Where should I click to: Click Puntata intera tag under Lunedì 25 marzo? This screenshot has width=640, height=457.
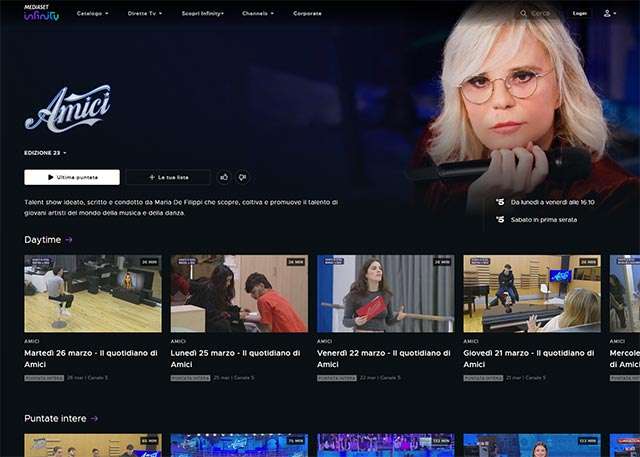(x=190, y=378)
